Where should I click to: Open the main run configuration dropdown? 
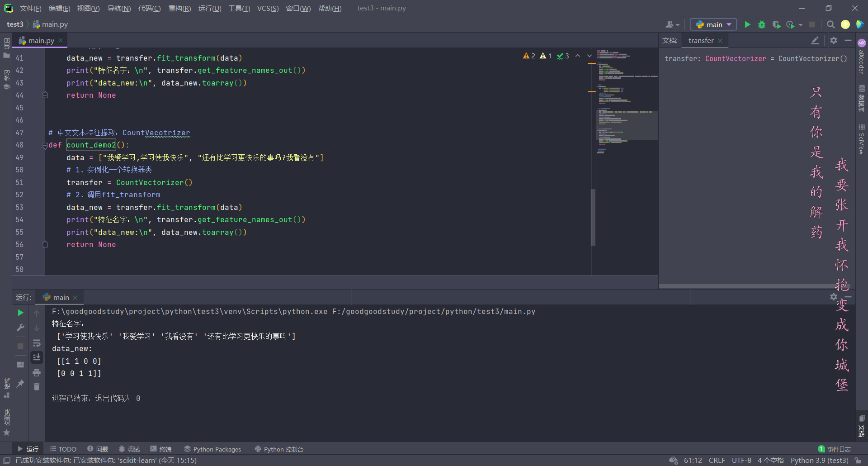(x=713, y=24)
